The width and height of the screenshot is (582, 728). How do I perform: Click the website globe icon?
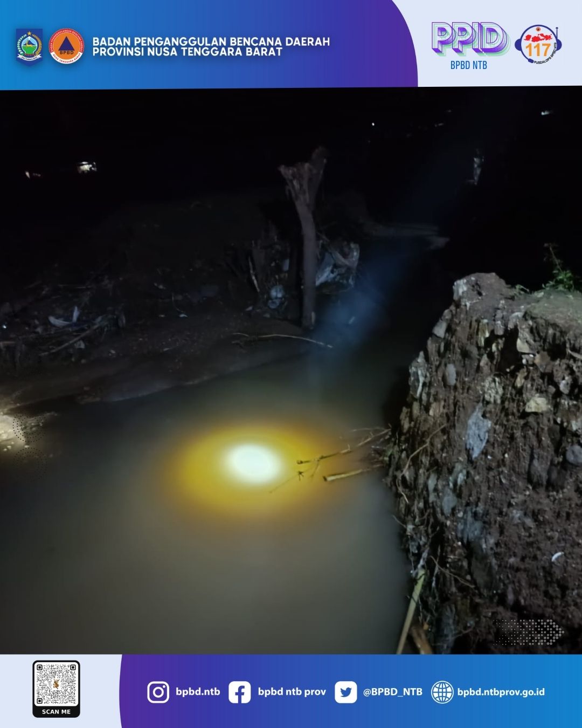(442, 692)
